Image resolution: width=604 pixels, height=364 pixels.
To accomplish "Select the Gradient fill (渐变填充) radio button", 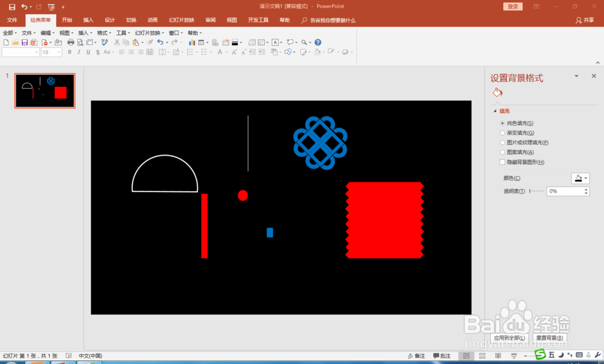I will click(x=503, y=133).
